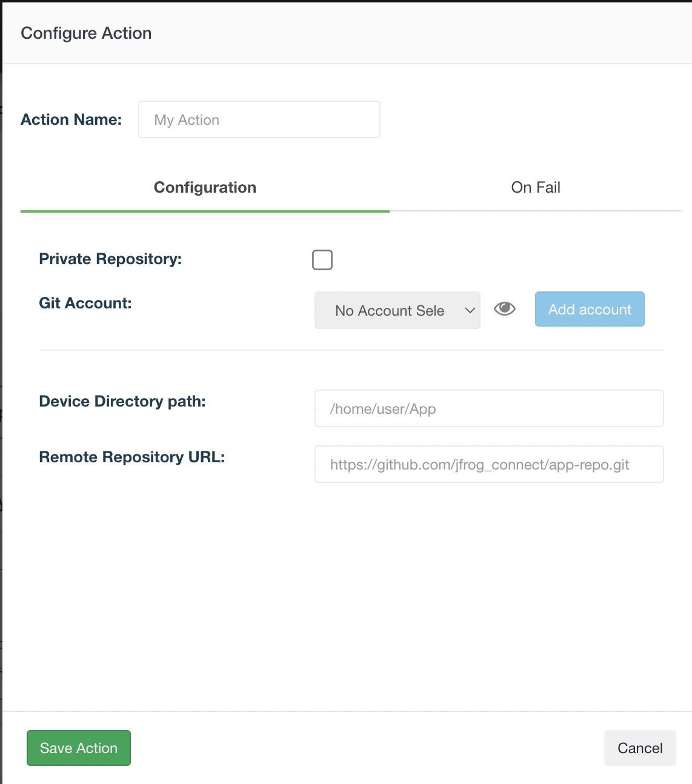Focus the Action Name text field

(259, 119)
